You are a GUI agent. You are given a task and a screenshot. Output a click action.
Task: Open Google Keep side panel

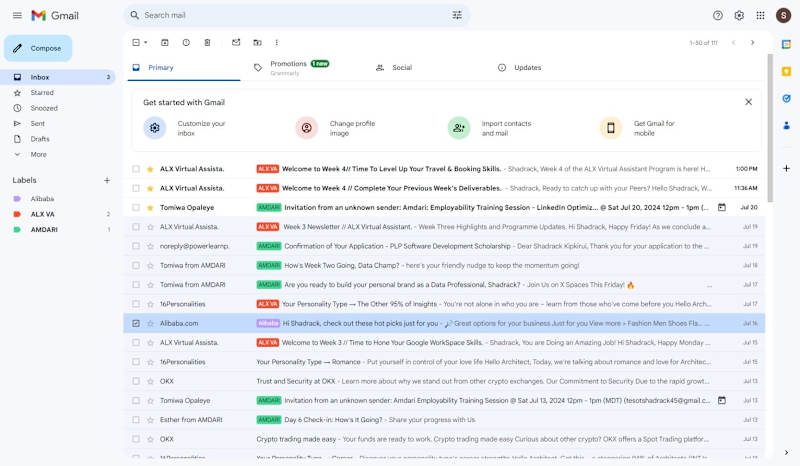pyautogui.click(x=786, y=71)
